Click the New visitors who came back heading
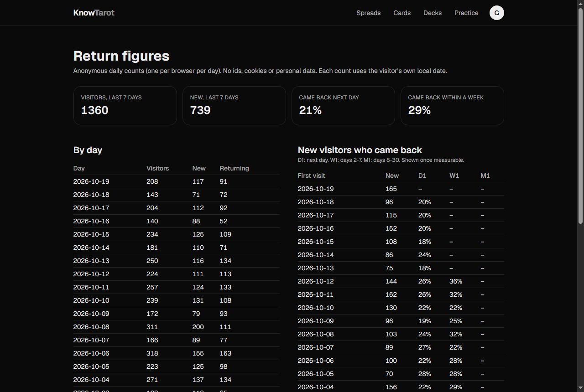584x392 pixels. point(360,150)
